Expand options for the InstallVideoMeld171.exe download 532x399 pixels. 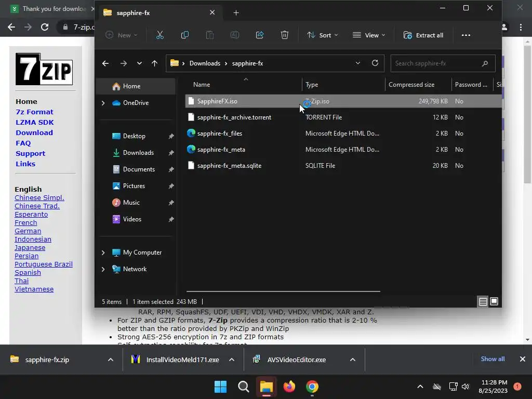232,360
